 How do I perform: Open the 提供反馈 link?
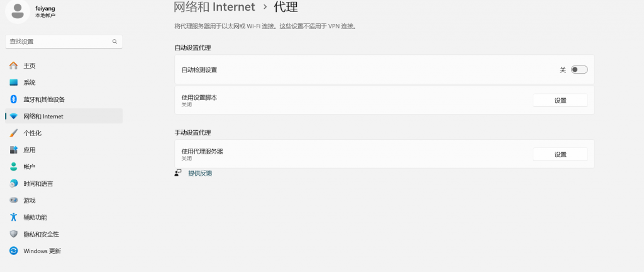point(200,173)
